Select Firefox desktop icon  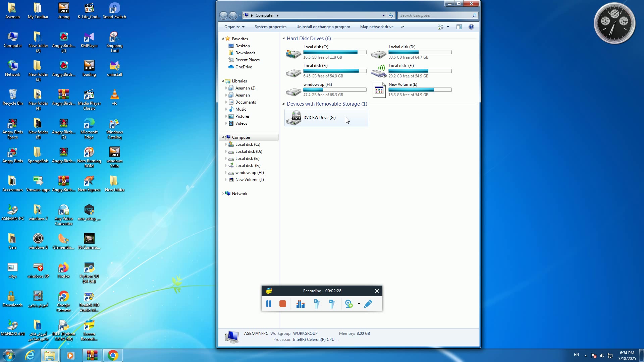pos(63,270)
